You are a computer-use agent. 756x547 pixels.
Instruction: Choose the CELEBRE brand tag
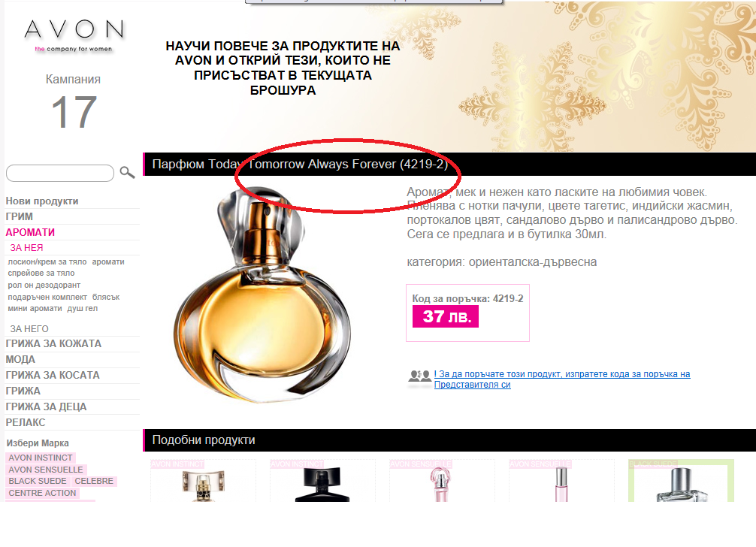click(x=94, y=481)
